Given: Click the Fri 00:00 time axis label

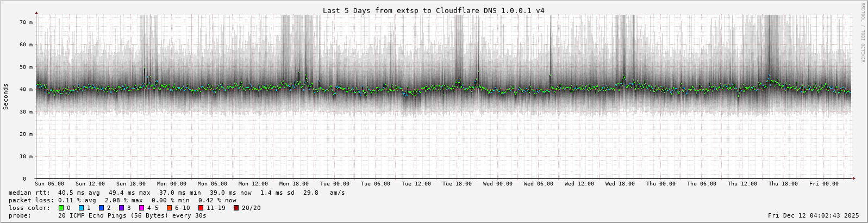Looking at the screenshot, I should pyautogui.click(x=823, y=184).
